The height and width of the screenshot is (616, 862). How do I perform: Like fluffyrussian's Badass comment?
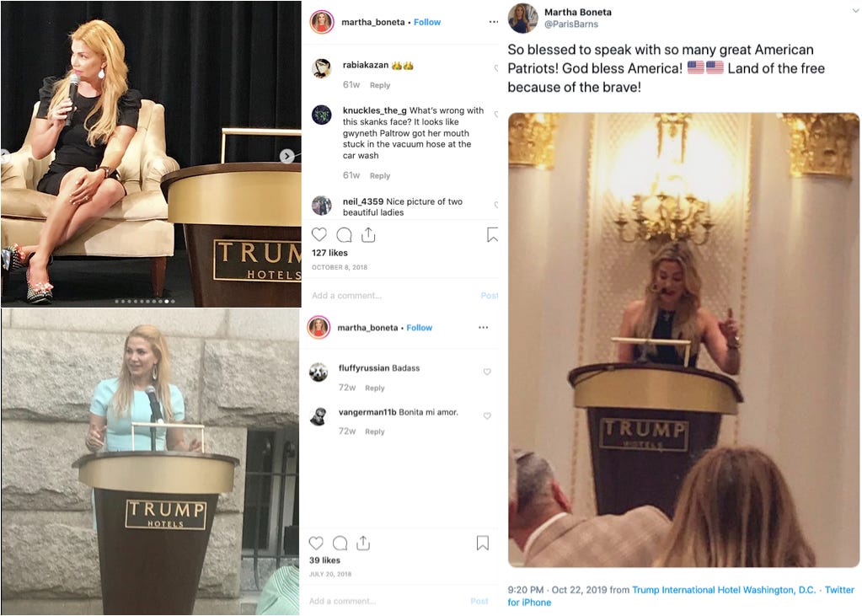tap(487, 372)
